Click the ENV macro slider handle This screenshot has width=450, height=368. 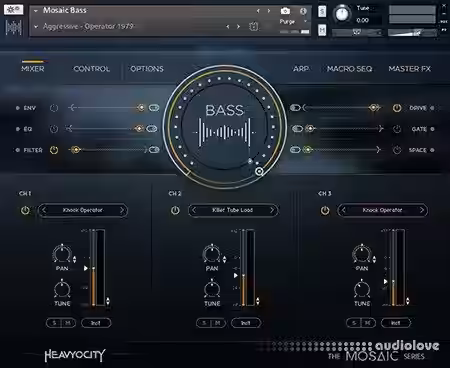click(x=141, y=108)
